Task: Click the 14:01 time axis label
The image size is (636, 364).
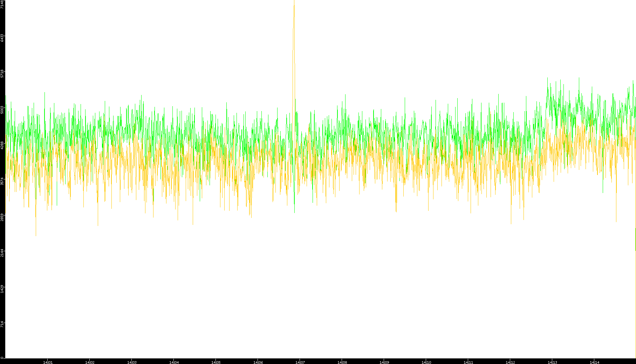Action: (48, 362)
